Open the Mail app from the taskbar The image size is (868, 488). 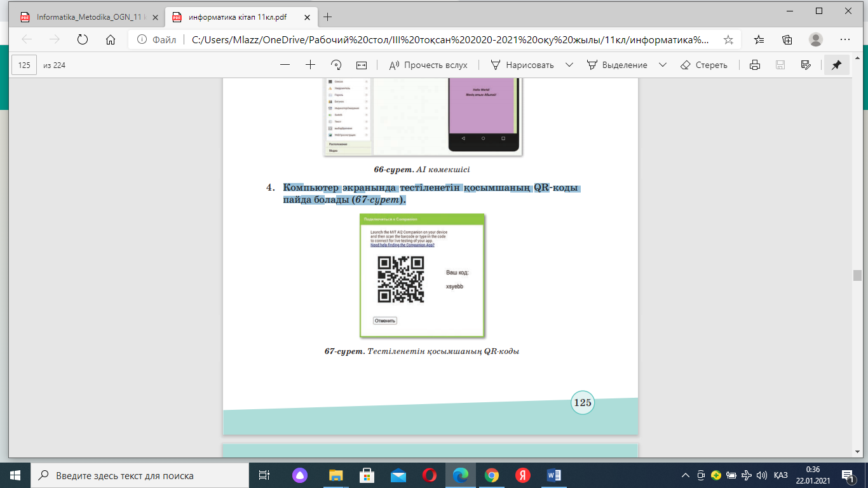(398, 475)
